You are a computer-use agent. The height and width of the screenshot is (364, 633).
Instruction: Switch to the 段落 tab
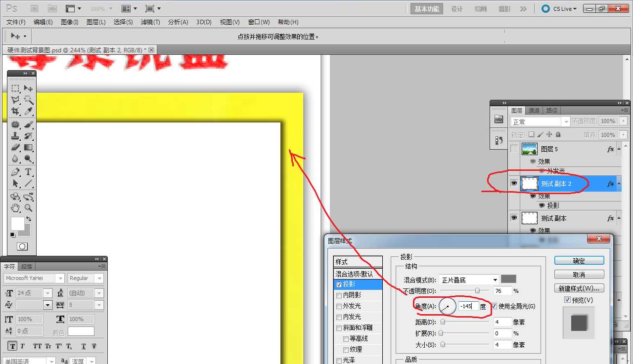26,267
